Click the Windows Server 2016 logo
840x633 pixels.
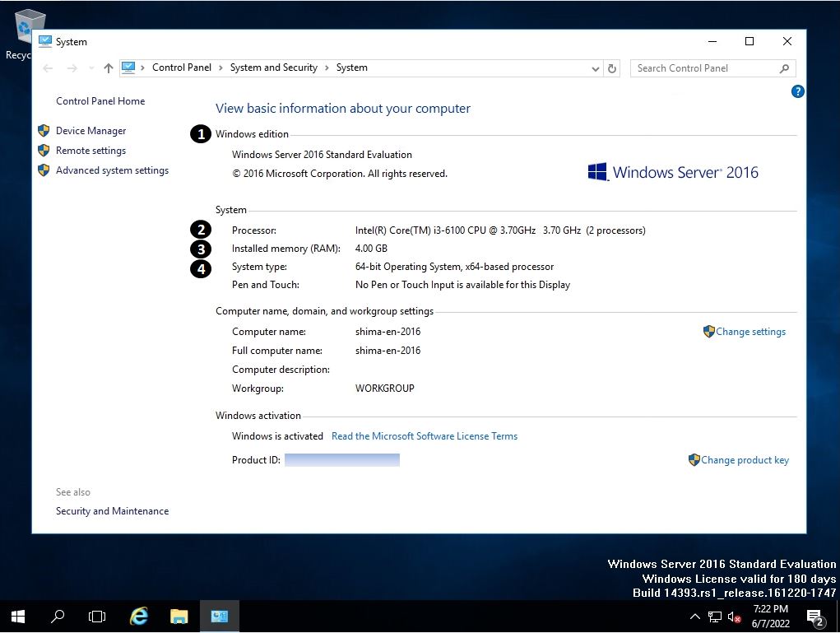(x=673, y=172)
